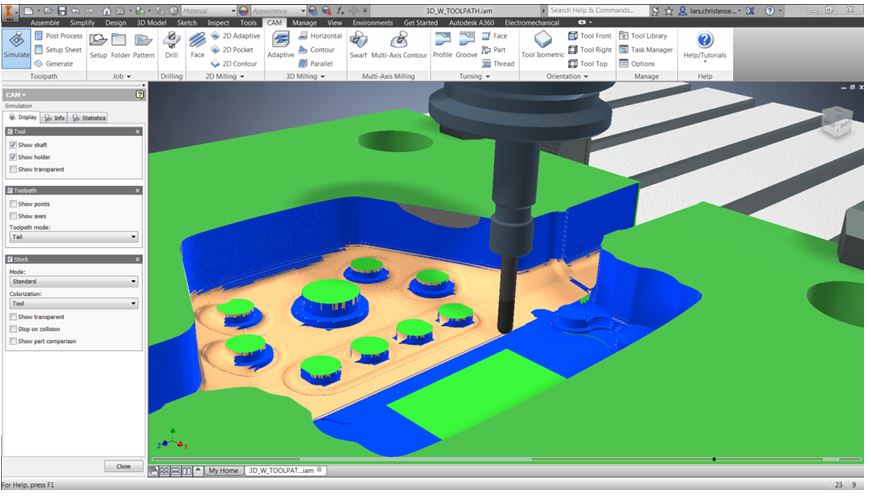Viewport: 871px width, 497px height.
Task: Switch to the Inspect tab
Action: point(218,23)
